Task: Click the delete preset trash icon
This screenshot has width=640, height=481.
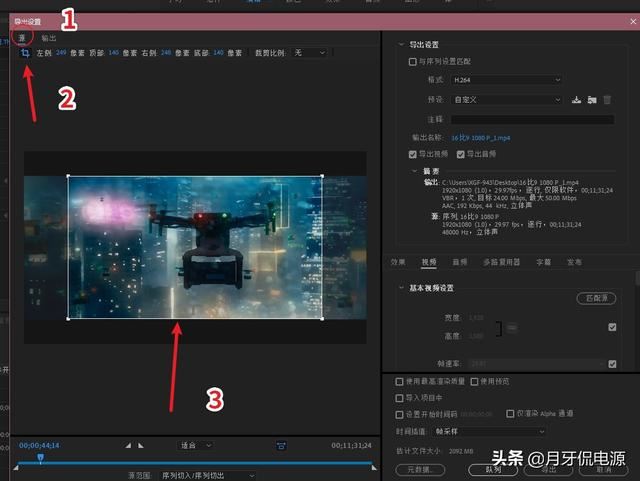Action: click(607, 100)
